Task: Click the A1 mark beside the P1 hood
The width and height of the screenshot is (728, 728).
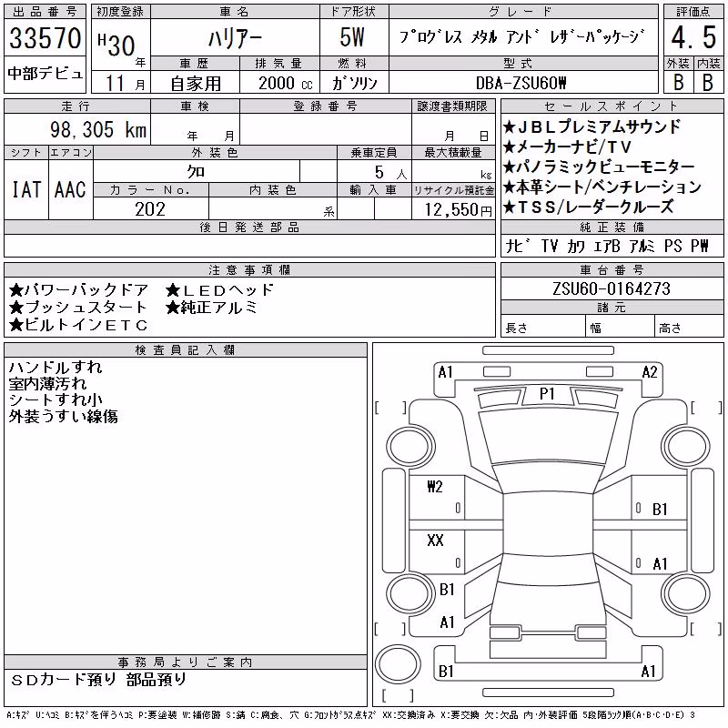Action: click(445, 372)
